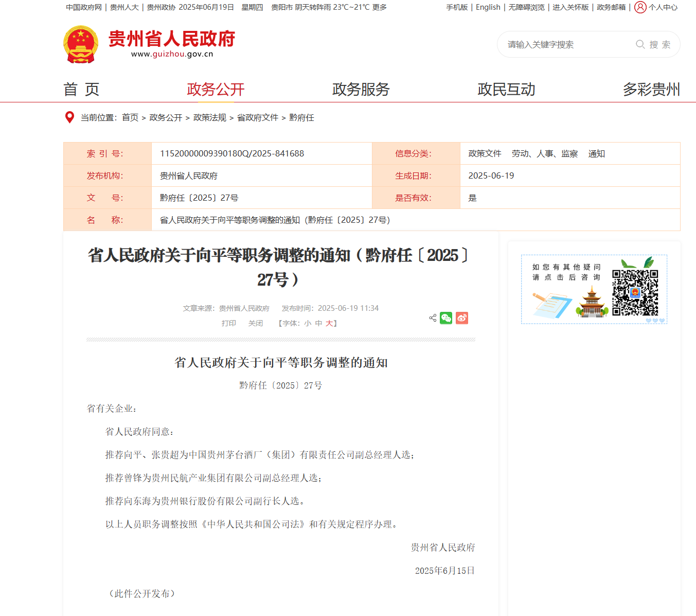Click the WeChat share icon

point(446,318)
